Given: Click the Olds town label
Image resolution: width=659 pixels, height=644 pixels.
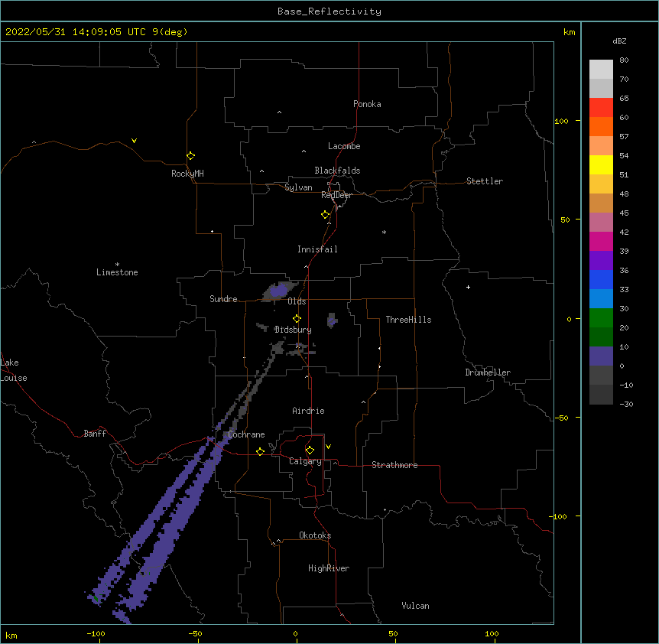Looking at the screenshot, I should [297, 301].
